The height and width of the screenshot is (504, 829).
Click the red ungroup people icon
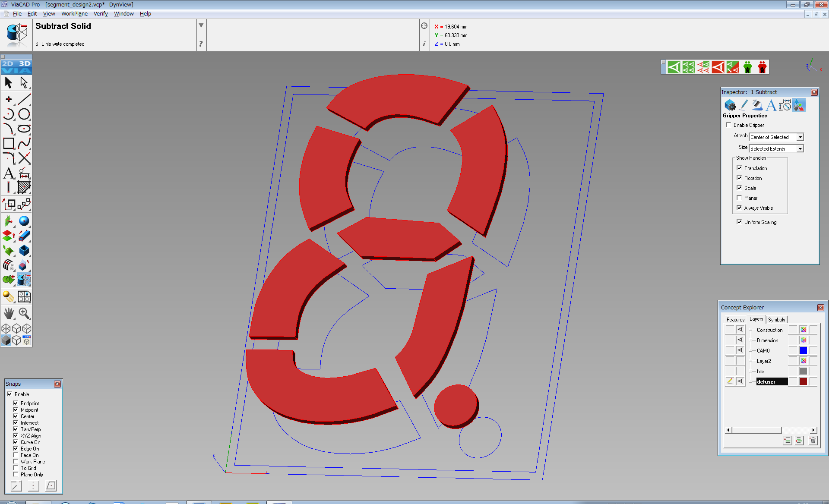pos(762,67)
